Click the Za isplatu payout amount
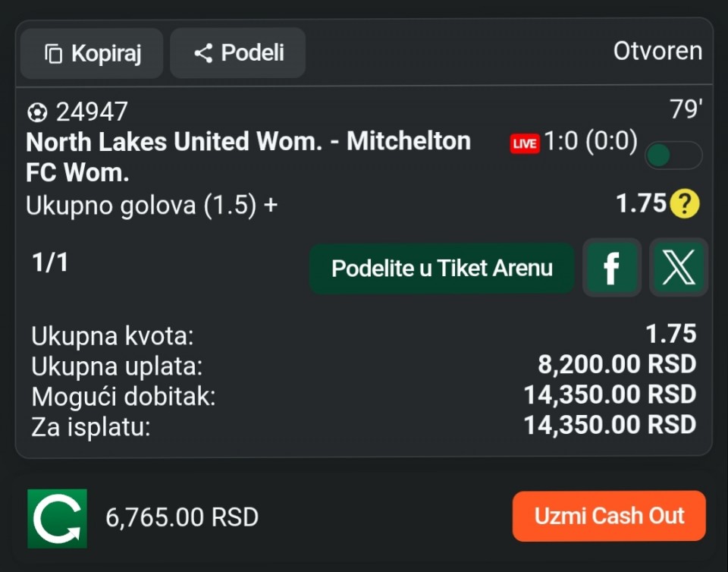 click(610, 425)
